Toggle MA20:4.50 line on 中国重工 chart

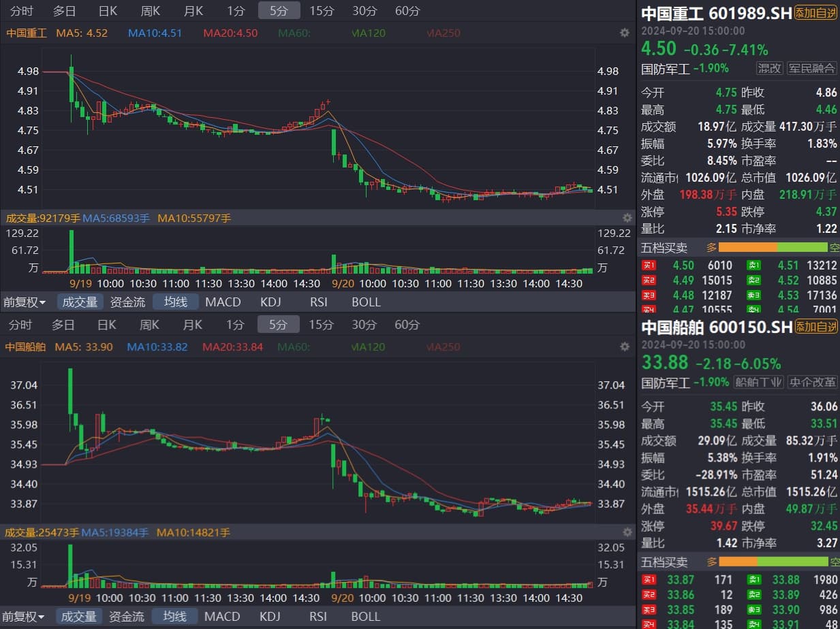(x=230, y=33)
